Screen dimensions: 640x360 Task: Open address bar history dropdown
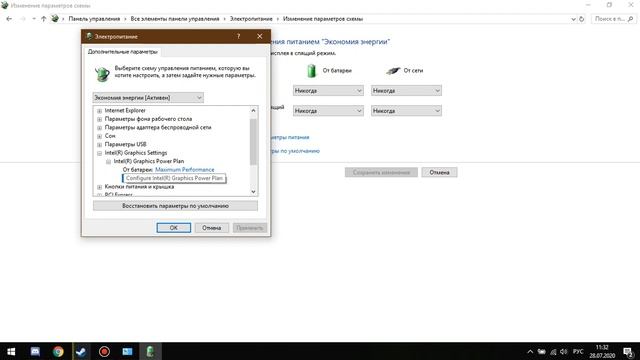click(573, 19)
